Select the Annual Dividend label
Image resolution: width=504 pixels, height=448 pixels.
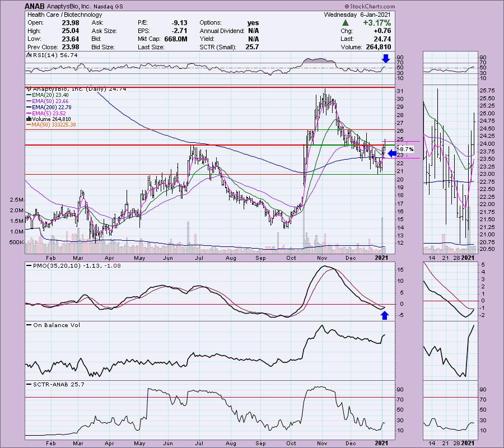pos(222,31)
